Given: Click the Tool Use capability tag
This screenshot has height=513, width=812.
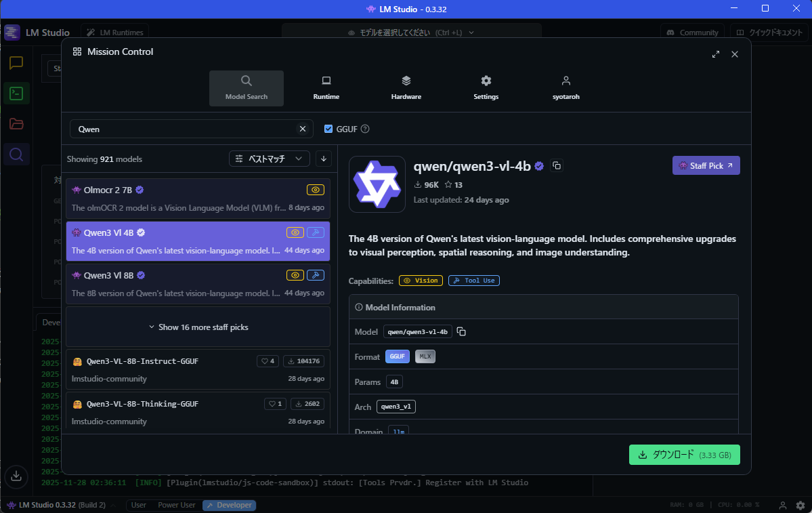Looking at the screenshot, I should point(474,281).
